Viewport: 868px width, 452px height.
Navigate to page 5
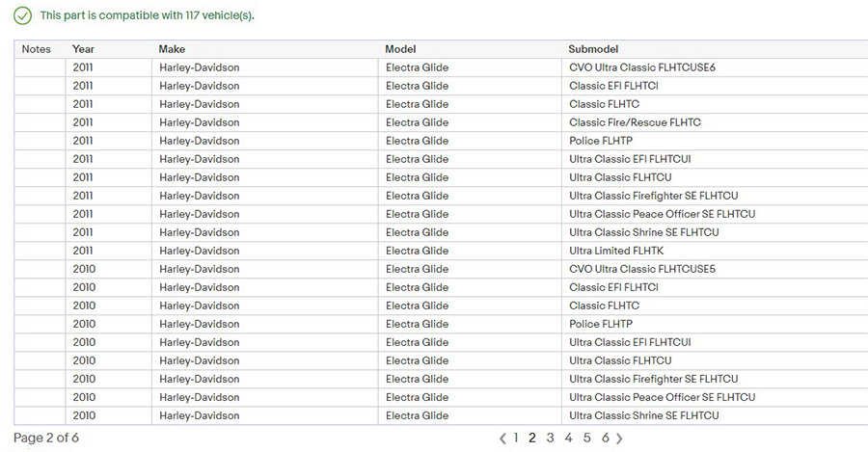[586, 438]
